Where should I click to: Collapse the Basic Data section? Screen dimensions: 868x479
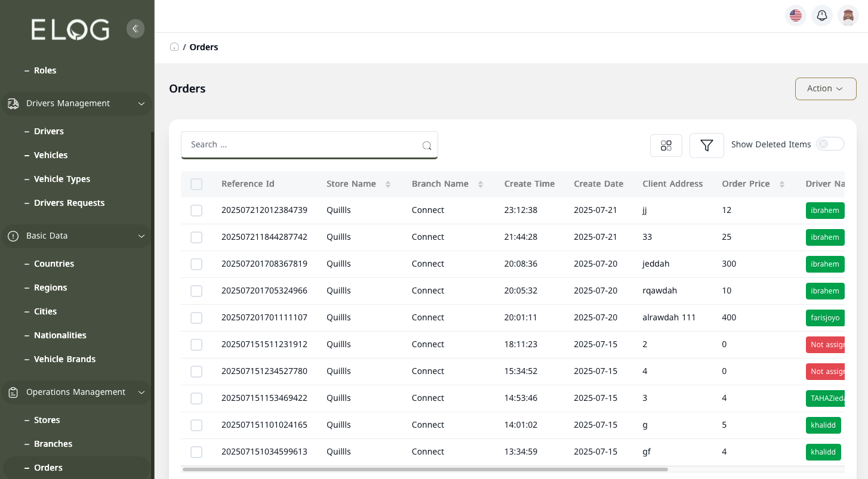click(x=141, y=236)
